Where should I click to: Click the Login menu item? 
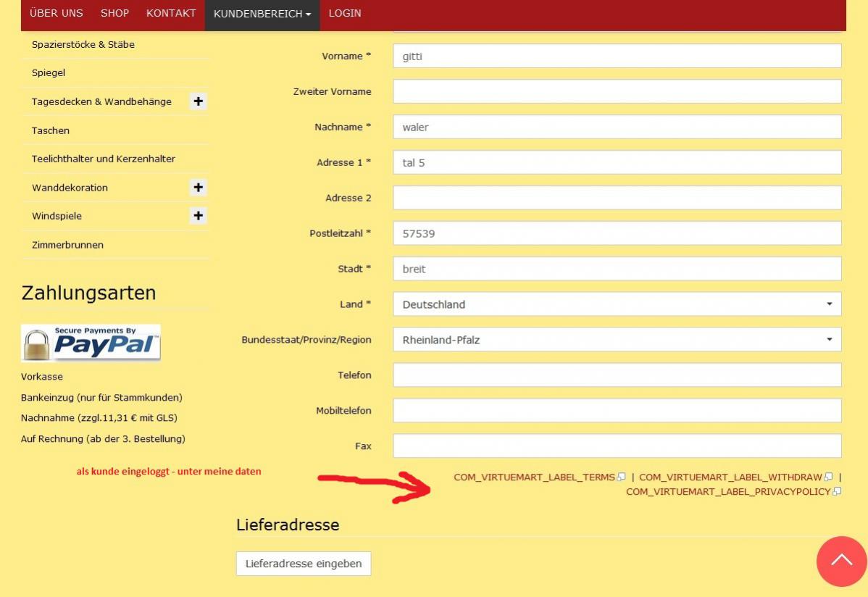click(345, 13)
